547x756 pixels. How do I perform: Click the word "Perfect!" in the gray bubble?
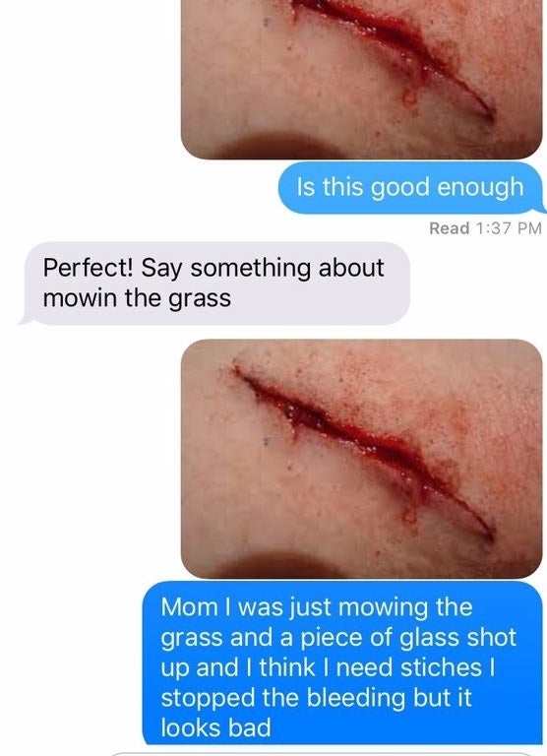coord(88,268)
